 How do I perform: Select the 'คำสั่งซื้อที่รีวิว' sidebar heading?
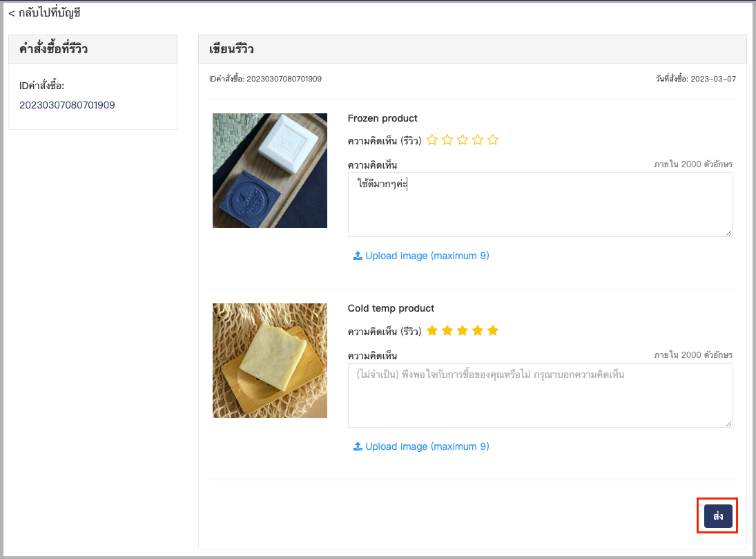54,49
